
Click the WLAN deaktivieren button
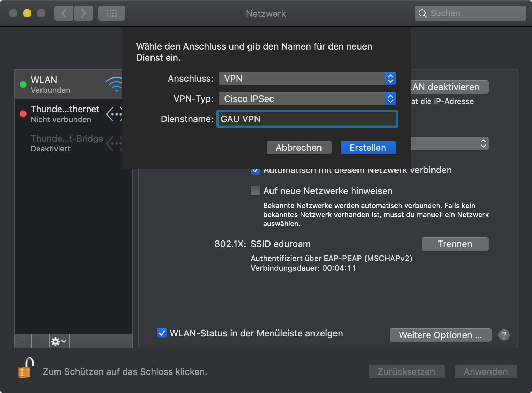450,87
